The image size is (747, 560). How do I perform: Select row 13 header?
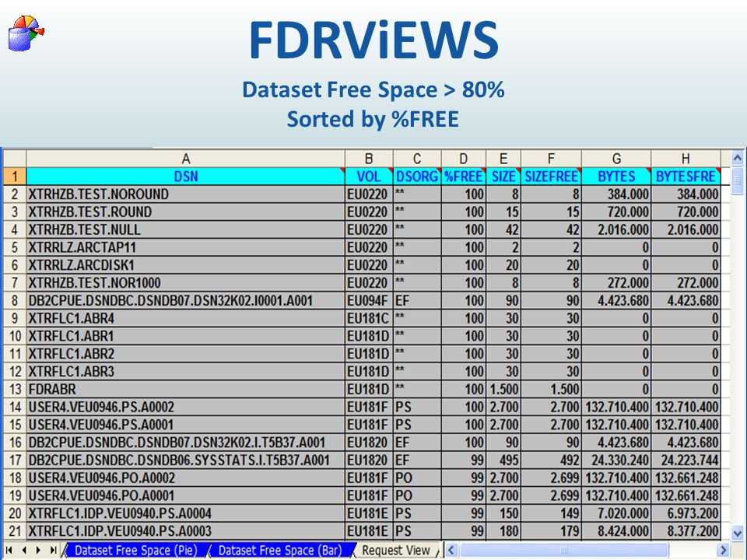point(15,389)
